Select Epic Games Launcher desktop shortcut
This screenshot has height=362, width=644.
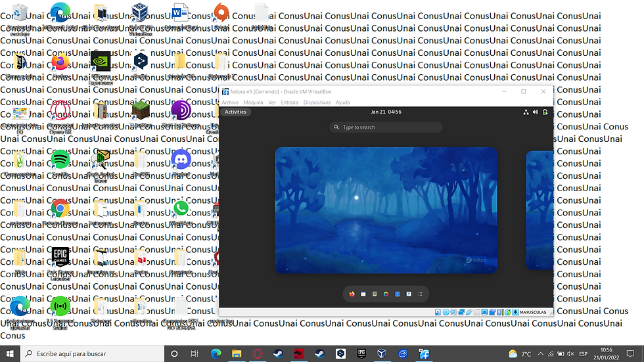(60, 263)
